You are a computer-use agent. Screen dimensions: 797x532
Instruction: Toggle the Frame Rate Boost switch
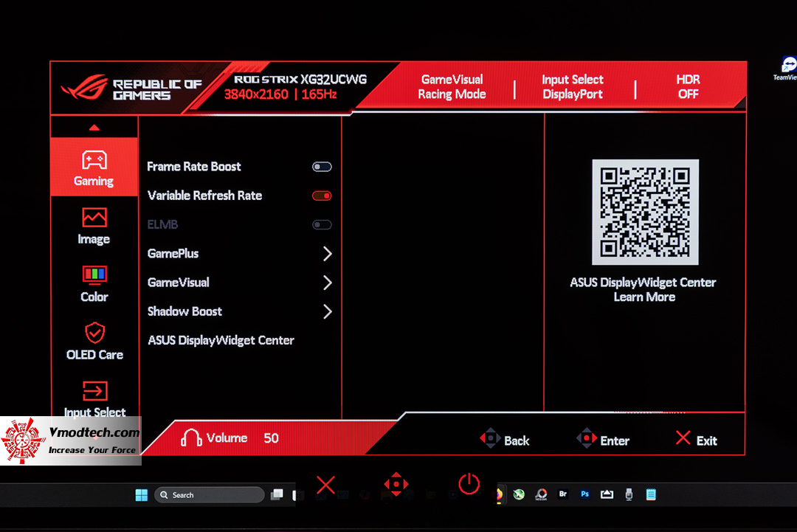click(x=322, y=167)
